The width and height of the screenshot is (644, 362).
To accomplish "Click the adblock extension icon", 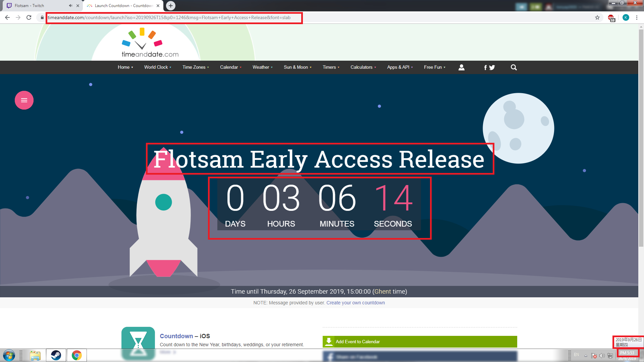I will click(611, 18).
